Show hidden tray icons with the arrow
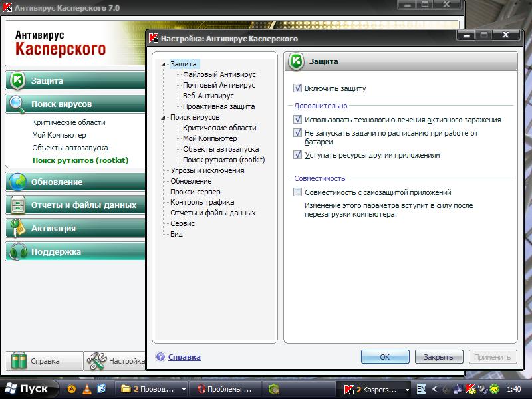The image size is (532, 399). coord(435,389)
